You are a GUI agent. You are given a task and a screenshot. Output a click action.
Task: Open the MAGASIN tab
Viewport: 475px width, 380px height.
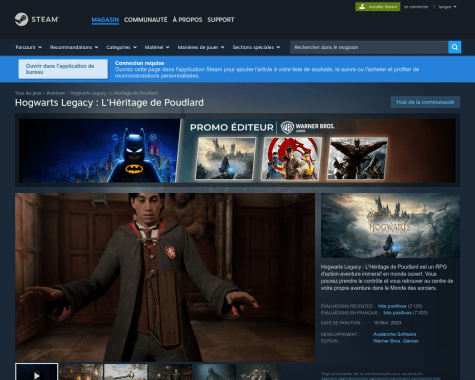105,20
